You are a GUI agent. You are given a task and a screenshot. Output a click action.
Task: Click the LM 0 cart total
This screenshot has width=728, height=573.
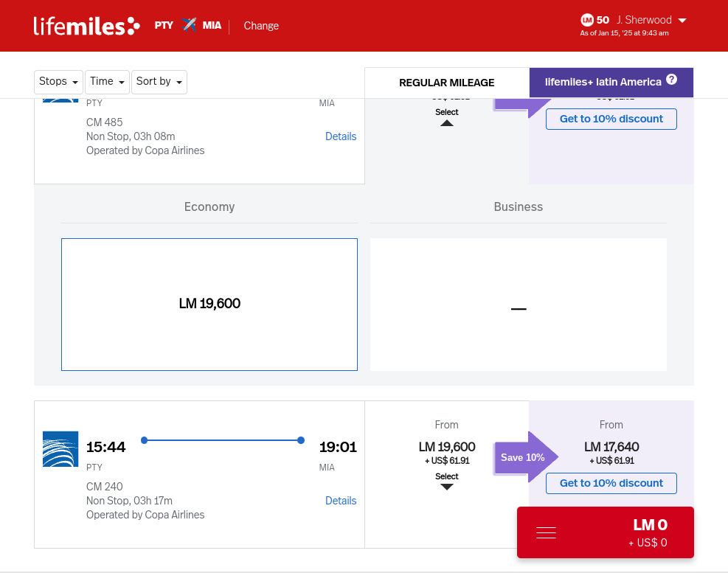pyautogui.click(x=650, y=525)
